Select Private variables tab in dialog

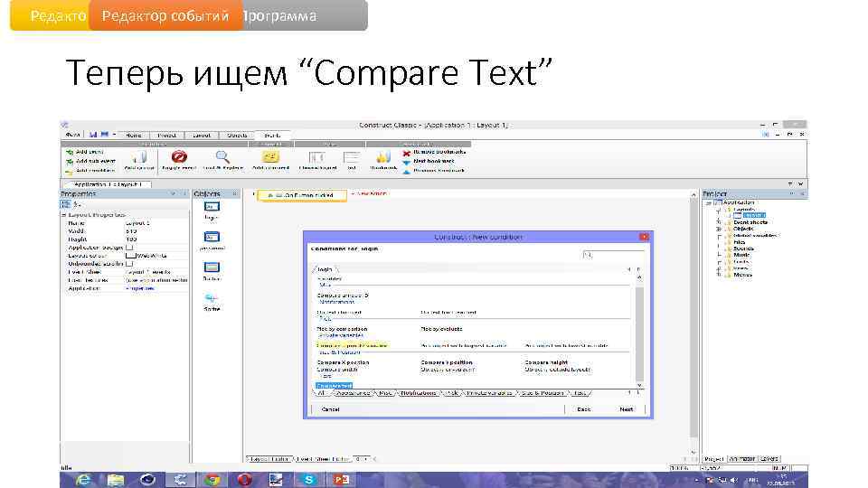coord(489,393)
